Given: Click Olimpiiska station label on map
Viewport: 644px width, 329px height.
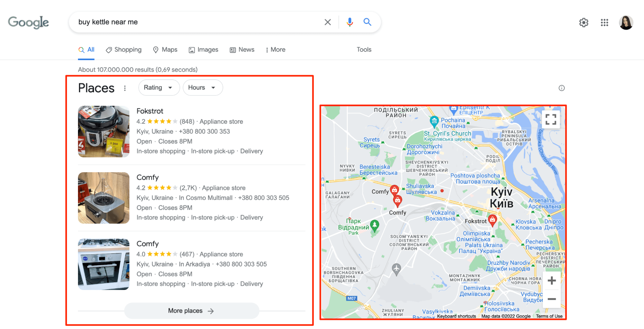Looking at the screenshot, I should point(474,236).
